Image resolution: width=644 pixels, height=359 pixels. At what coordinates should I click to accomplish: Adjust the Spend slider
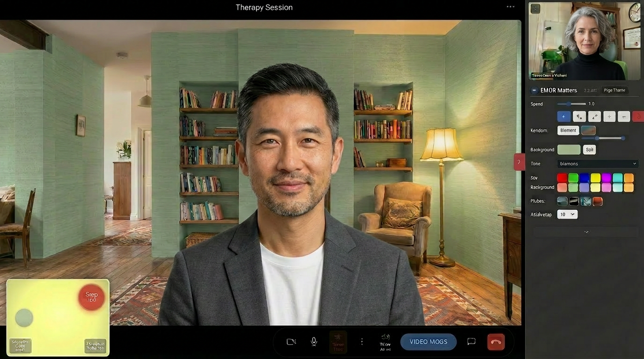571,104
